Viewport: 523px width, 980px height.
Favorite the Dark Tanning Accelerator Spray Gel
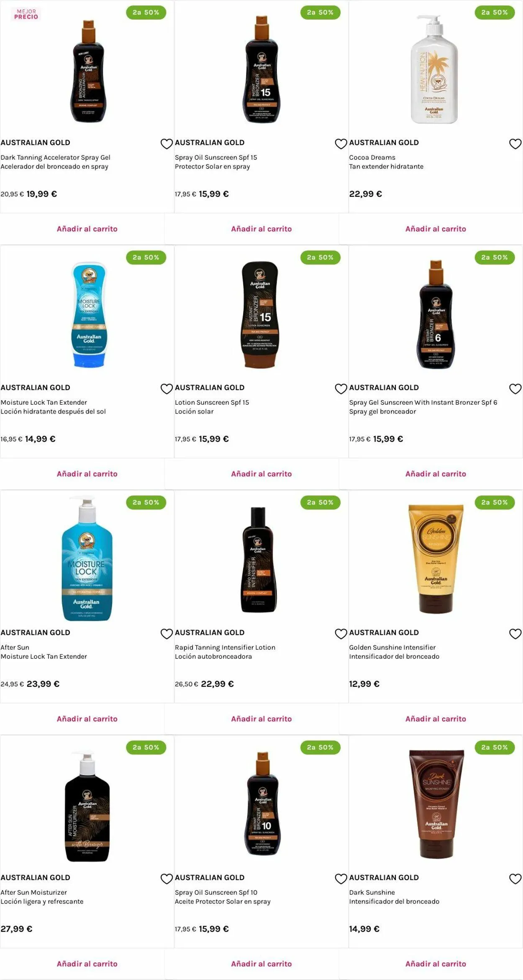[x=167, y=144]
